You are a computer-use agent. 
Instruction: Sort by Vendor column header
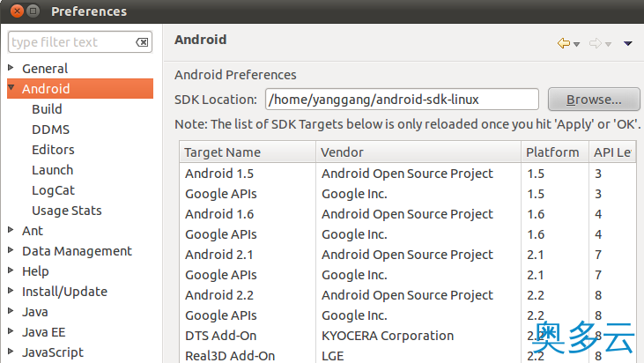pos(418,152)
